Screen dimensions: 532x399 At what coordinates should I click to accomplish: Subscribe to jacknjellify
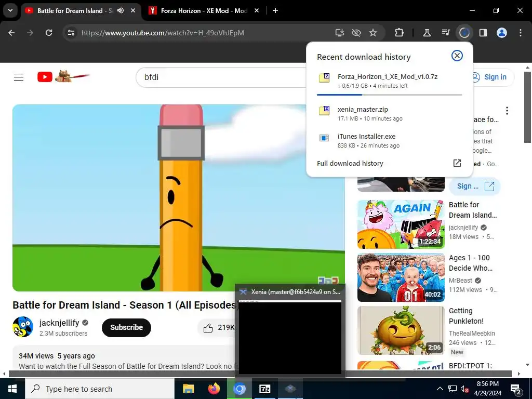pyautogui.click(x=126, y=327)
